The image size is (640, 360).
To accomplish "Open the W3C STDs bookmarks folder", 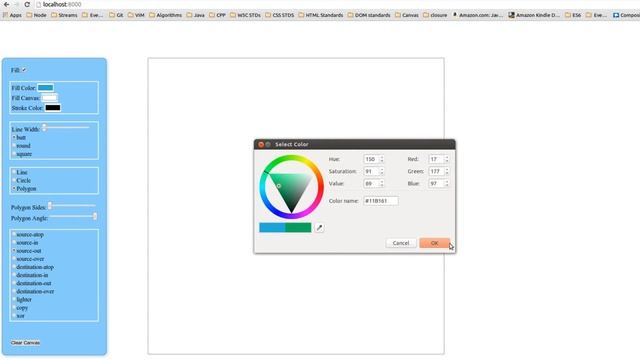I will tap(245, 15).
